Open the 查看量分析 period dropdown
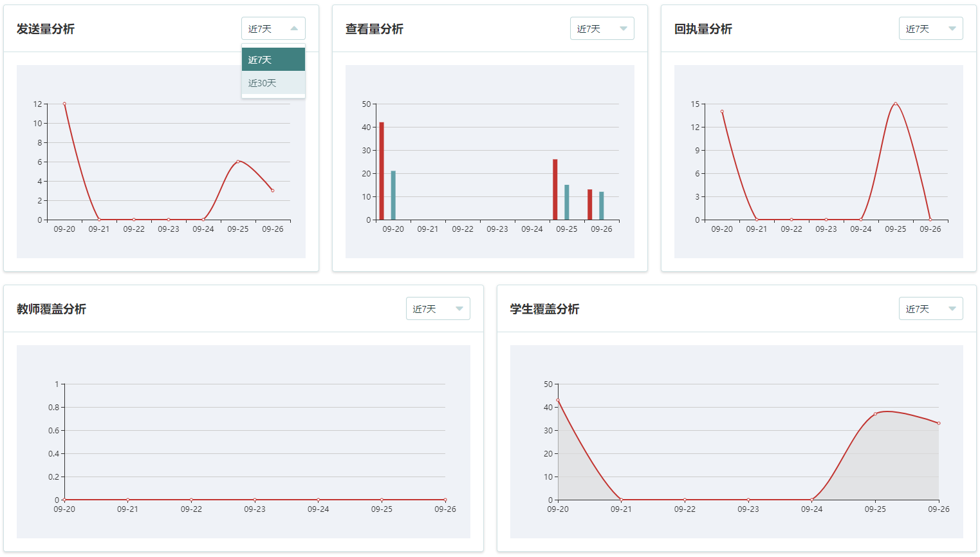This screenshot has height=557, width=980. tap(602, 28)
